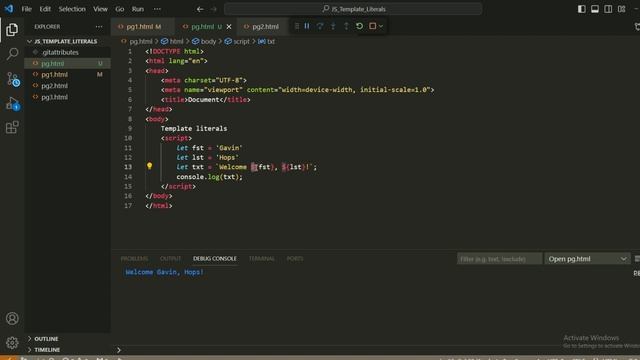
Task: Open pg1.html in the Explorer tree
Action: (67, 74)
